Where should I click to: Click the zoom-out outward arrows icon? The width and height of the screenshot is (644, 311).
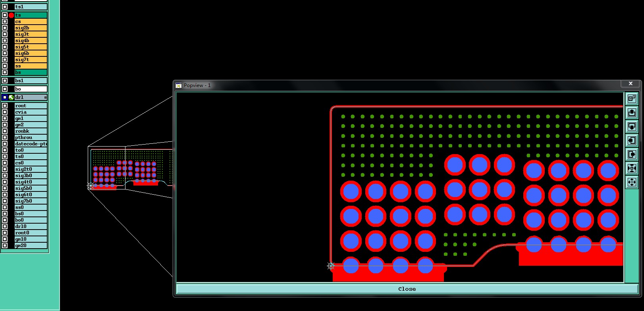click(x=631, y=182)
